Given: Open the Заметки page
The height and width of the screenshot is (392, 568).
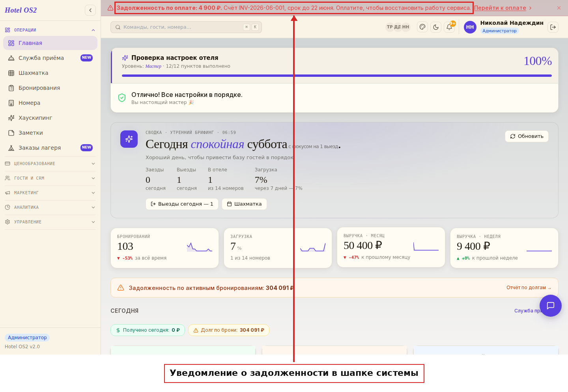Looking at the screenshot, I should [50, 133].
